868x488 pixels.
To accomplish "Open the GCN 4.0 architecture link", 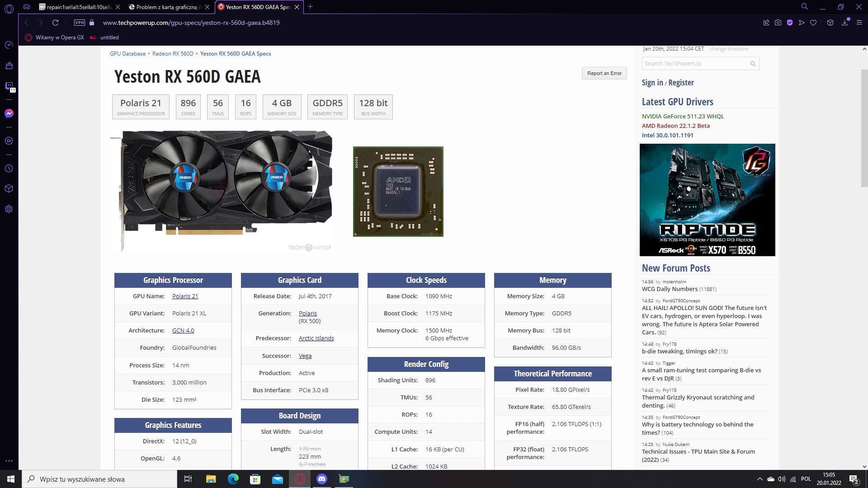I will (x=183, y=331).
